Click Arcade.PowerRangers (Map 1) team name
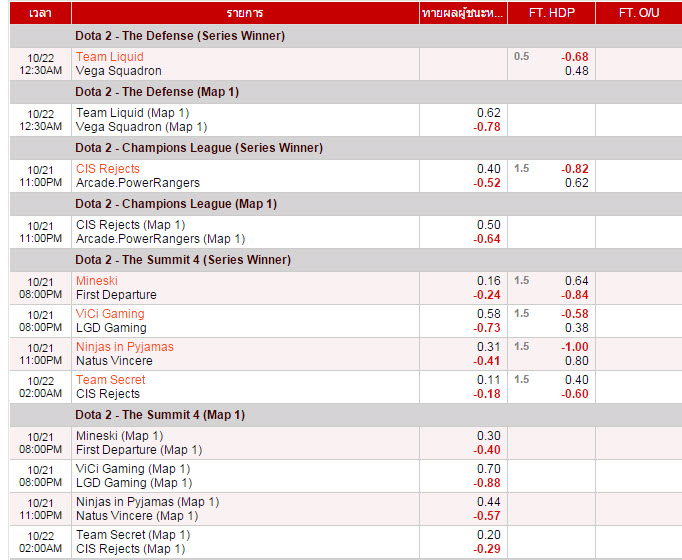682x560 pixels. (160, 239)
